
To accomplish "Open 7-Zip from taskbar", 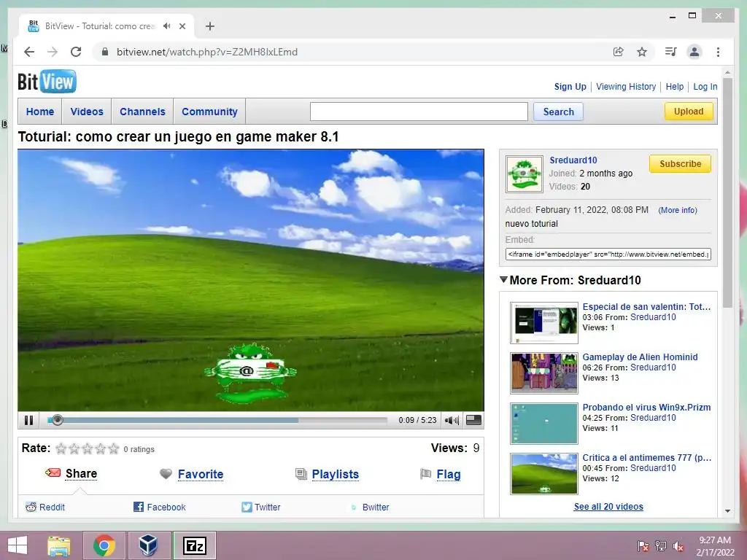I will (x=194, y=545).
